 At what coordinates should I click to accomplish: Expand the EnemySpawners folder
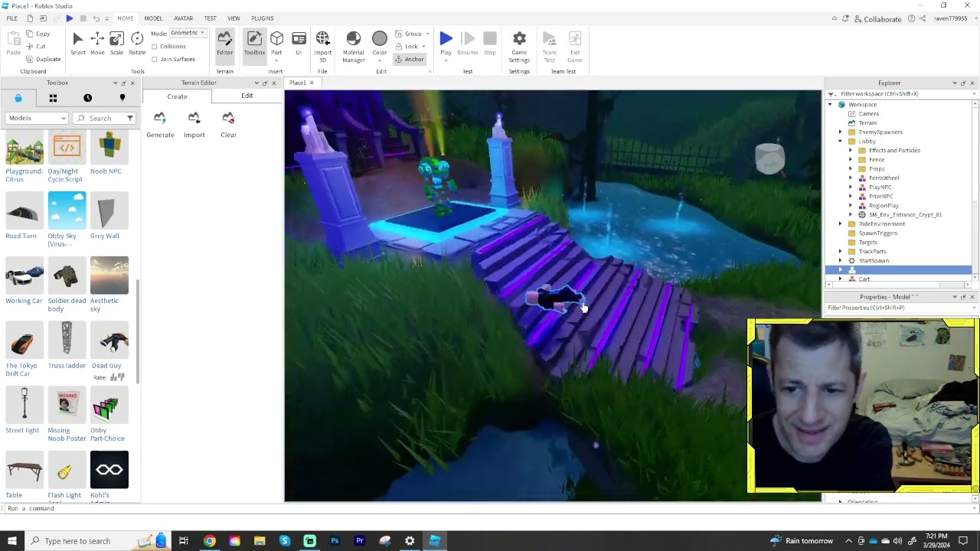(x=840, y=132)
